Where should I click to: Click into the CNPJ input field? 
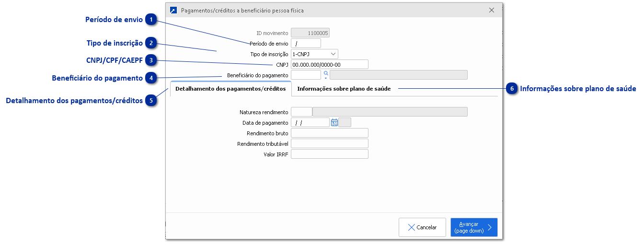click(329, 64)
